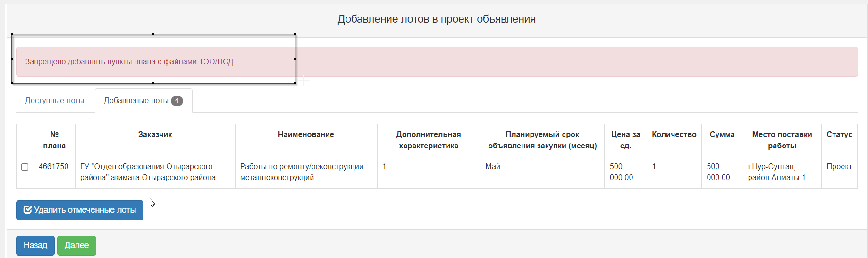Click the Планируемый срок объявления закупки header

coord(542,140)
